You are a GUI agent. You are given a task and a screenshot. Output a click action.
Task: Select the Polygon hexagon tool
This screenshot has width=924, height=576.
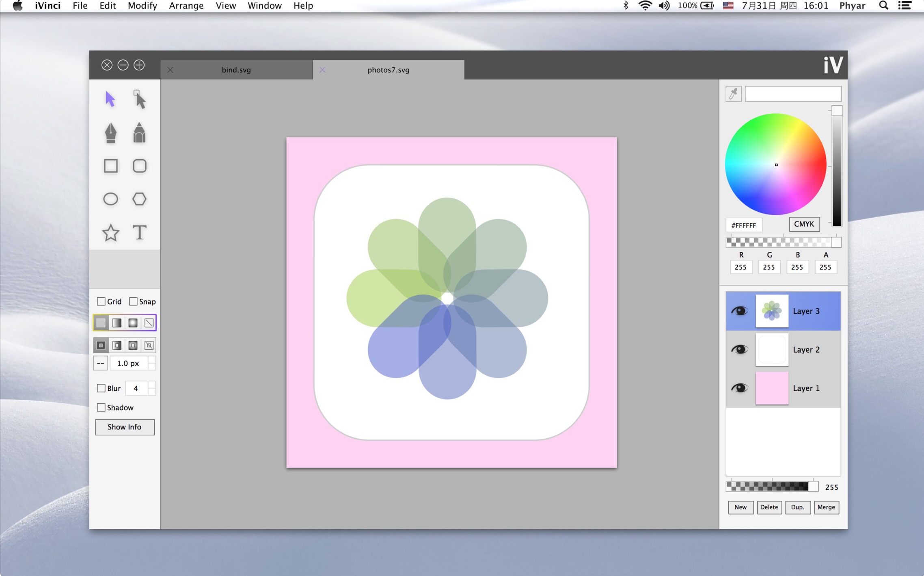click(139, 199)
